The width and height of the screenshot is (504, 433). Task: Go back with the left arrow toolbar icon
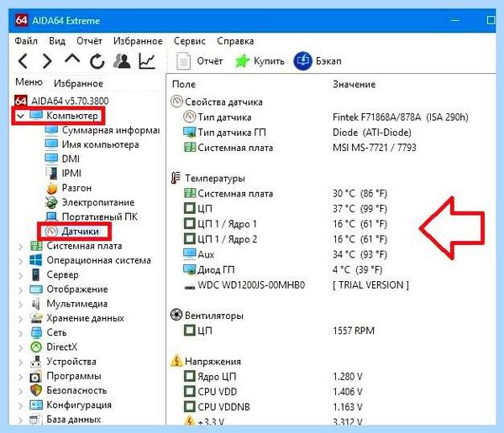23,60
